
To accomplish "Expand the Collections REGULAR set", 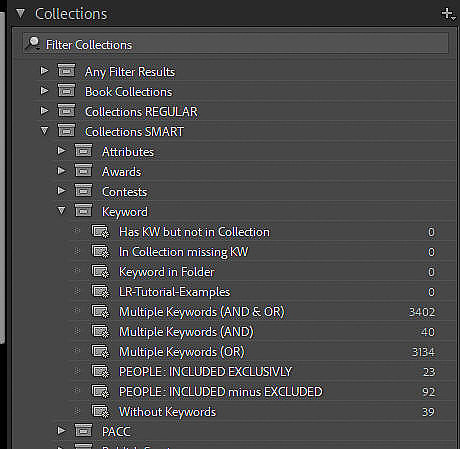I will coord(44,111).
